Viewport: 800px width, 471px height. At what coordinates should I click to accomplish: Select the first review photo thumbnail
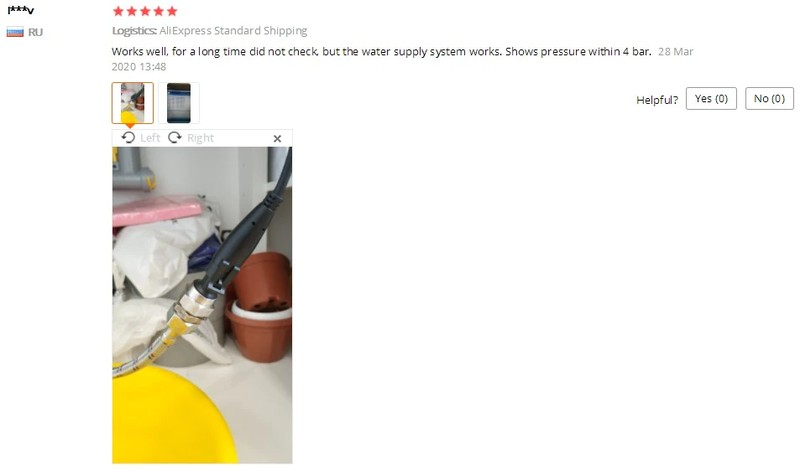click(x=132, y=103)
